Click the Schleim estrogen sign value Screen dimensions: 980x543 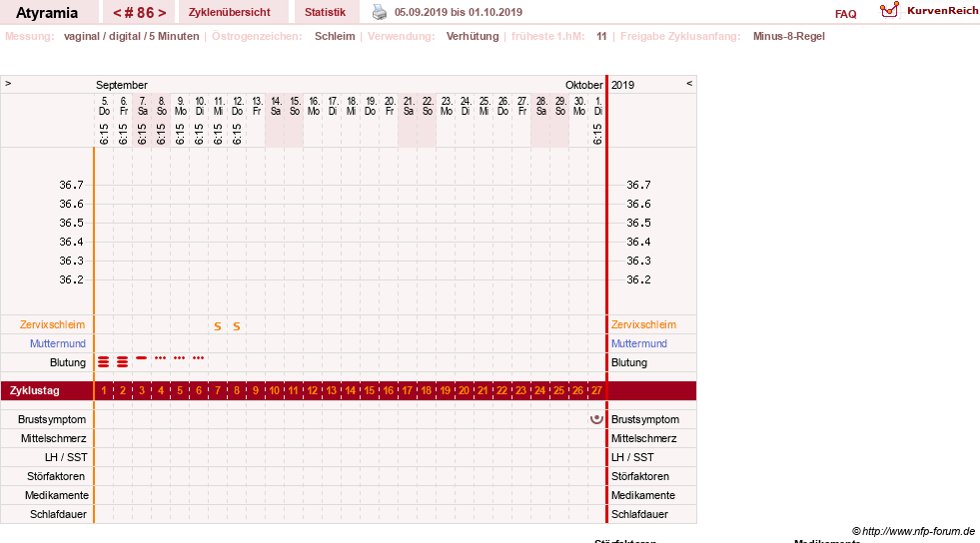click(335, 36)
